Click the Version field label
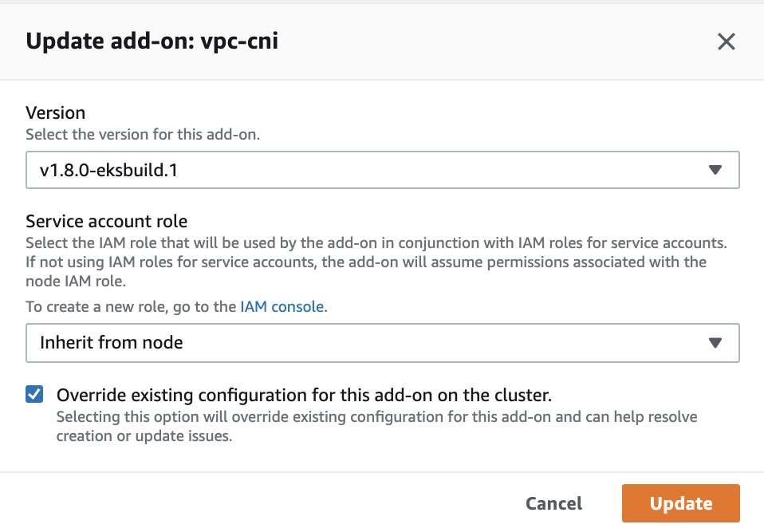The width and height of the screenshot is (764, 532). [x=55, y=112]
